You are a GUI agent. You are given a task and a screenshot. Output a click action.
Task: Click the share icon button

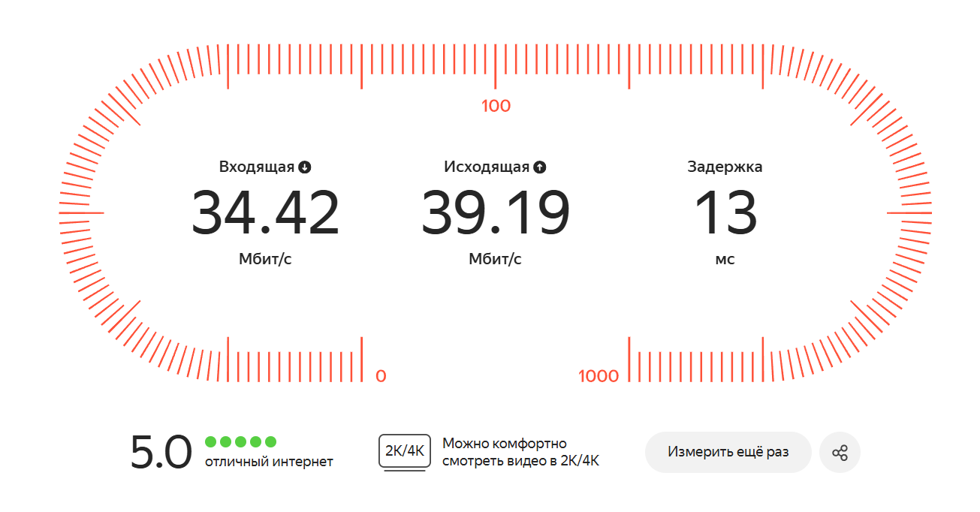pyautogui.click(x=840, y=453)
